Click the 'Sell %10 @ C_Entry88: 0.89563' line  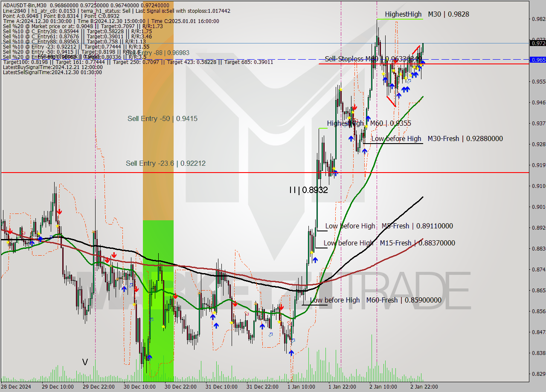coord(74,42)
